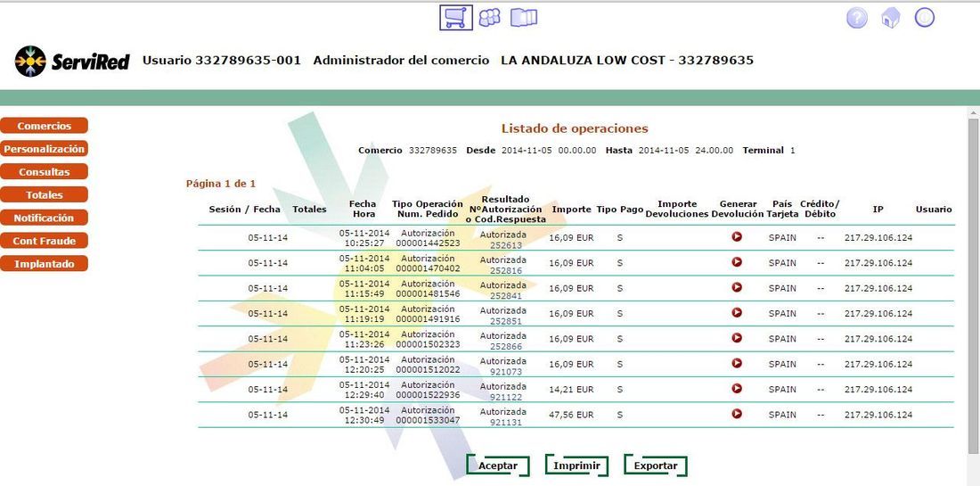This screenshot has width=980, height=486.
Task: Click the Tipo Pago column header
Action: (620, 210)
